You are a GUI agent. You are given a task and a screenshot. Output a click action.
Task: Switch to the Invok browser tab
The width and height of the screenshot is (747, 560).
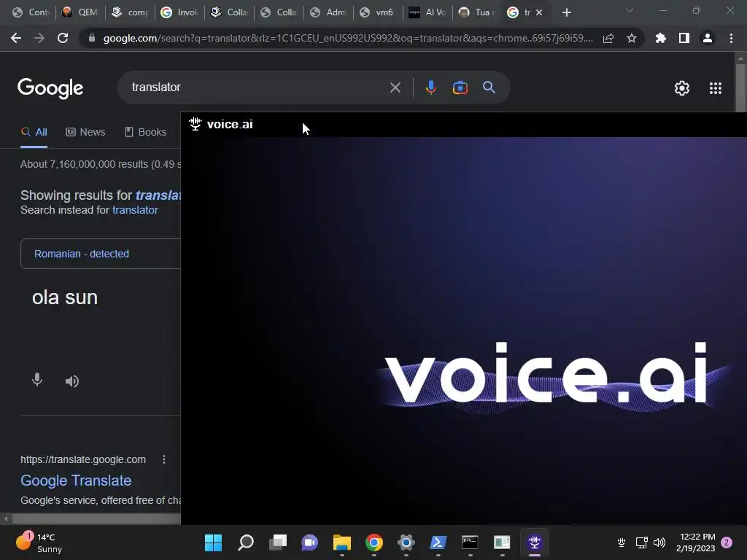tap(179, 12)
